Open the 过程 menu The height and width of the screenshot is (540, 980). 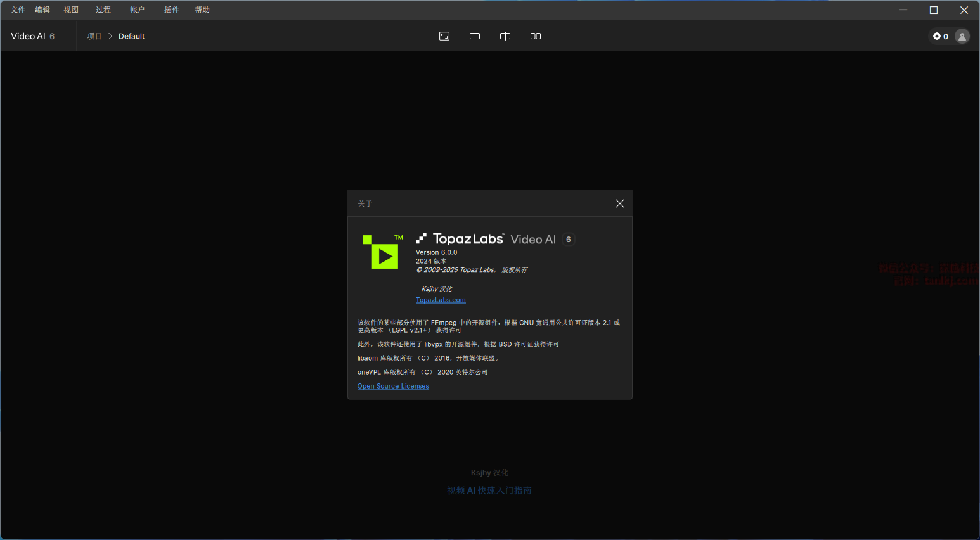coord(103,10)
